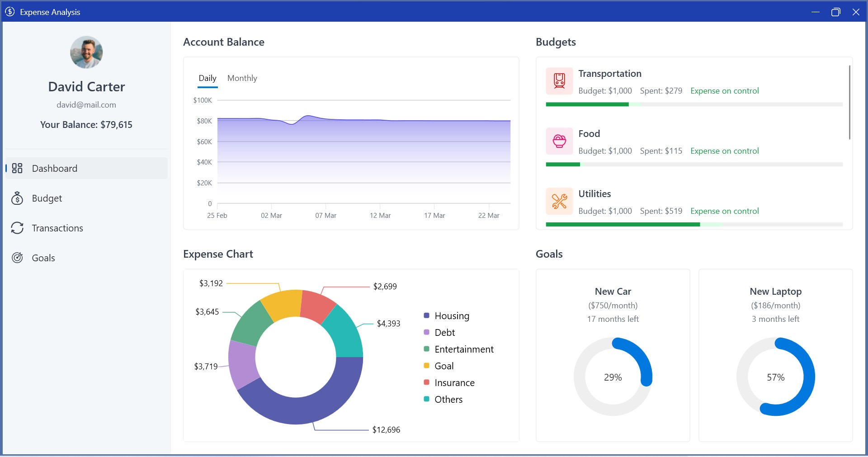The height and width of the screenshot is (457, 868).
Task: Click "Spent: $115" under Food
Action: [x=661, y=151]
